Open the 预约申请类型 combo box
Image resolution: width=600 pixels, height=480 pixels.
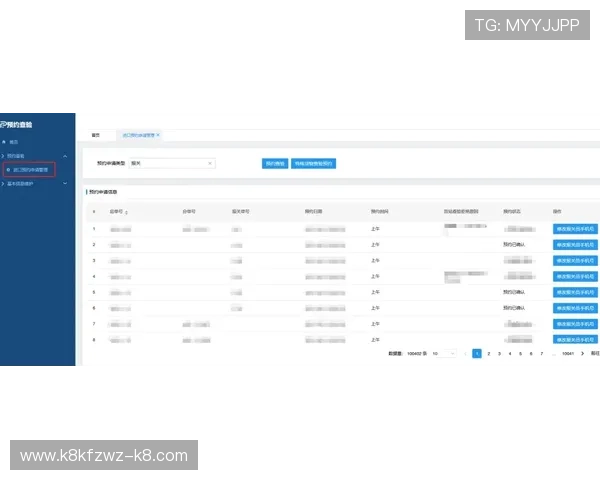click(170, 162)
